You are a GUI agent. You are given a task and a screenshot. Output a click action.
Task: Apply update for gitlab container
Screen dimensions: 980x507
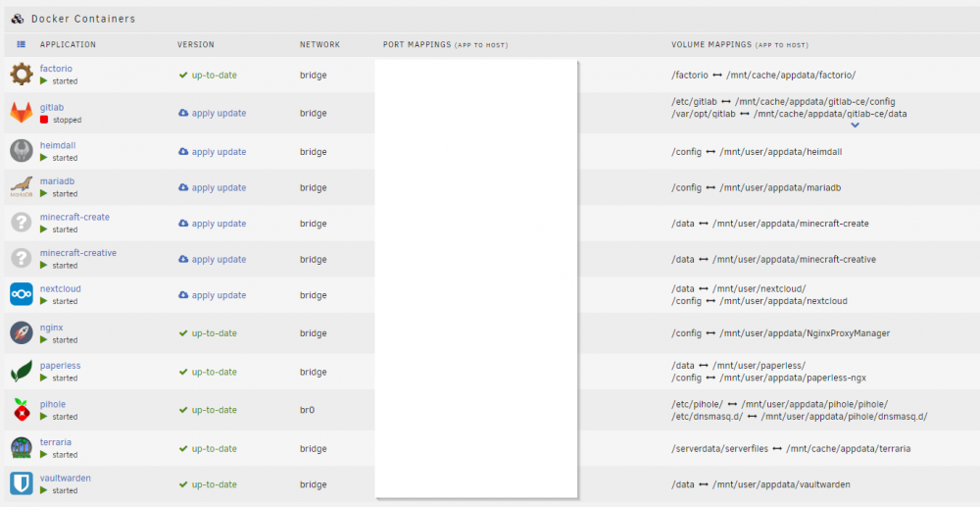coord(213,113)
